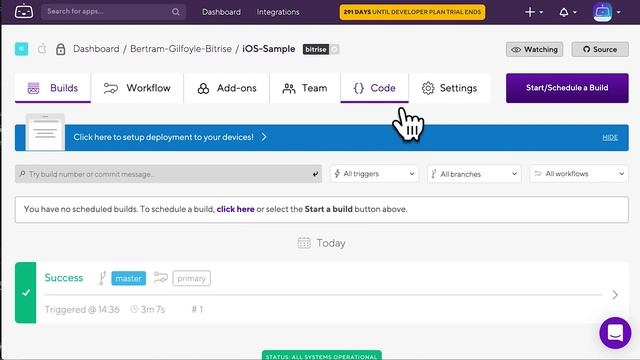The height and width of the screenshot is (360, 640).
Task: Click the Bitrise robot logo
Action: pyautogui.click(x=24, y=11)
